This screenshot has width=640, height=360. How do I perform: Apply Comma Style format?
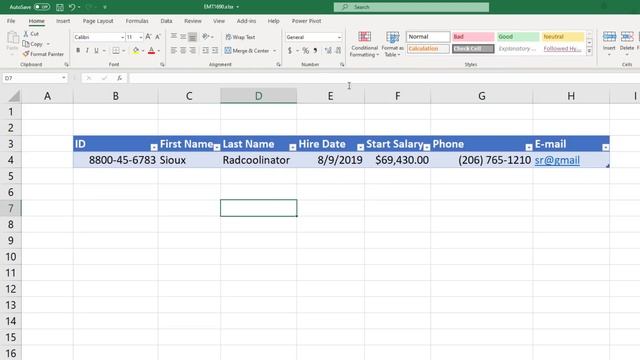coord(316,51)
